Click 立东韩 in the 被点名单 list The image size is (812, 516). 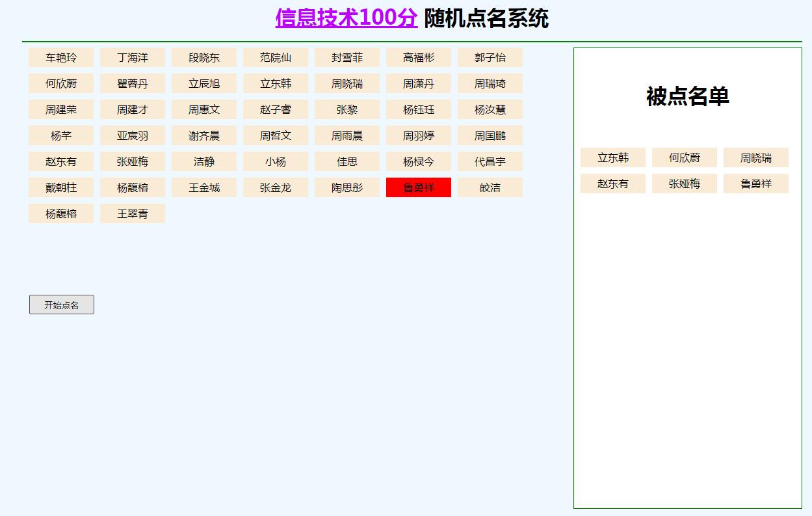pos(613,157)
